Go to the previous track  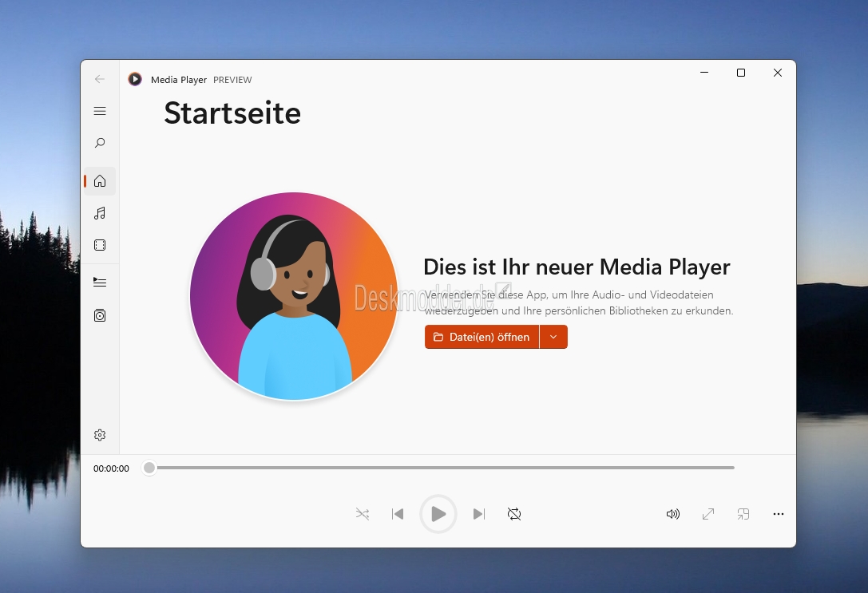[x=398, y=514]
